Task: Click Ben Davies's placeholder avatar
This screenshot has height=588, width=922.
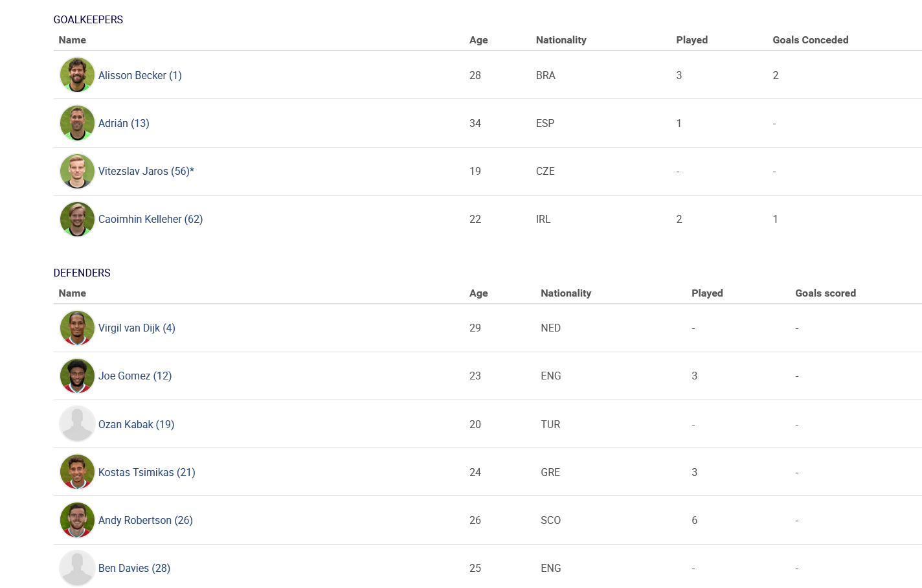Action: click(77, 568)
